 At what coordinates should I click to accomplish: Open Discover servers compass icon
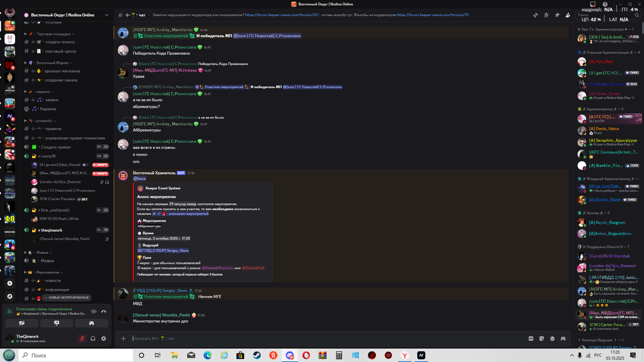(x=10, y=297)
